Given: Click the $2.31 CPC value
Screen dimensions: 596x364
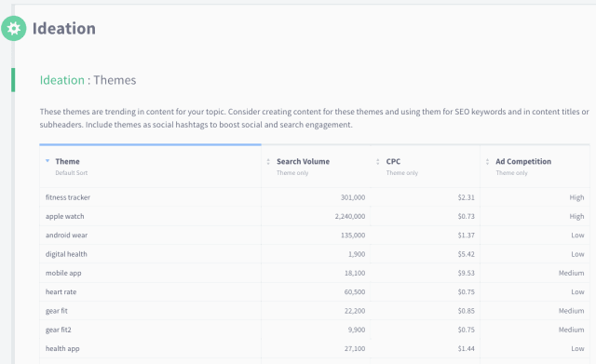Looking at the screenshot, I should click(466, 197).
